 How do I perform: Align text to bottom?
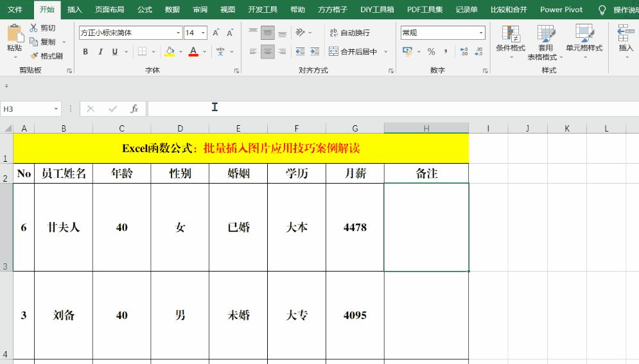click(282, 33)
